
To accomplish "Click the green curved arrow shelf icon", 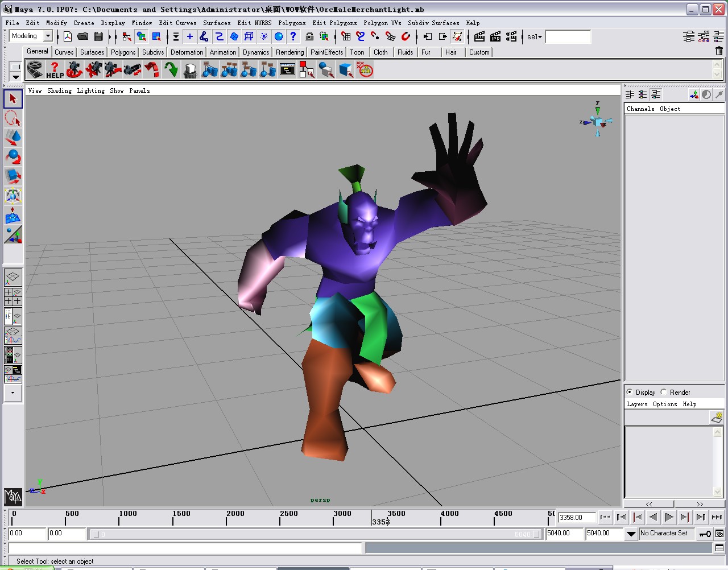I will (171, 70).
